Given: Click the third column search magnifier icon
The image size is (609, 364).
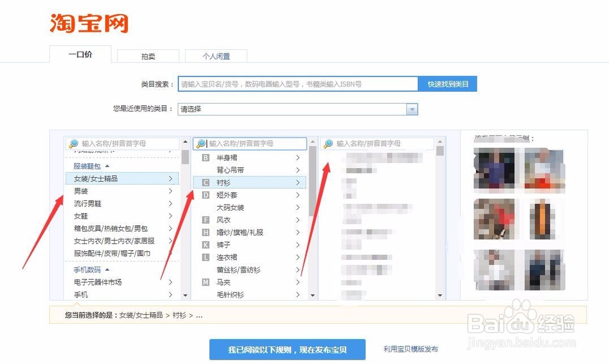Looking at the screenshot, I should click(x=328, y=144).
